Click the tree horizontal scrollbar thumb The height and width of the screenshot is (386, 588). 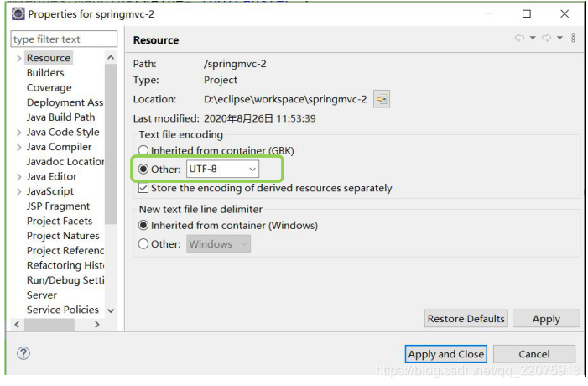(49, 325)
